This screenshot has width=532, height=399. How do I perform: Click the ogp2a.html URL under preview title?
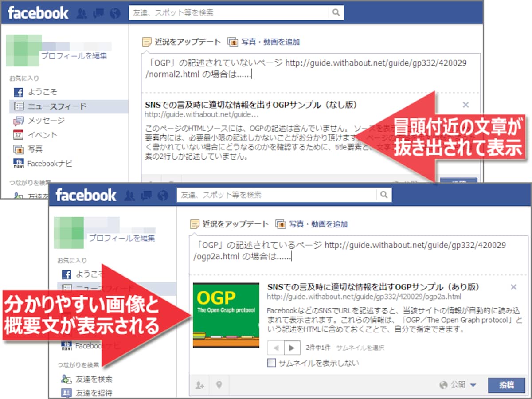coord(364,297)
